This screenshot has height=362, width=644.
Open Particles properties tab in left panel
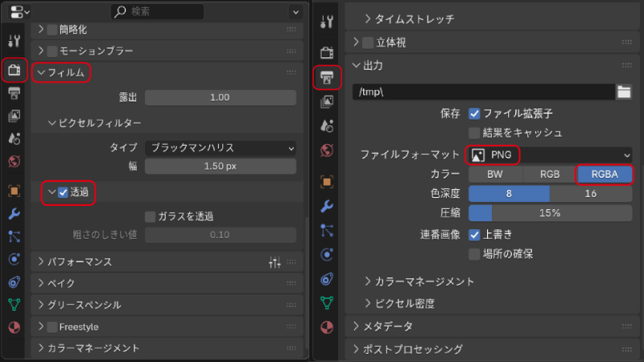14,237
